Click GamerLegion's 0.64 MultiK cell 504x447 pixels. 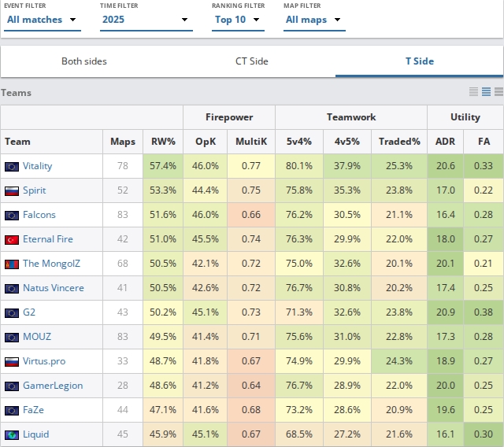click(x=251, y=386)
